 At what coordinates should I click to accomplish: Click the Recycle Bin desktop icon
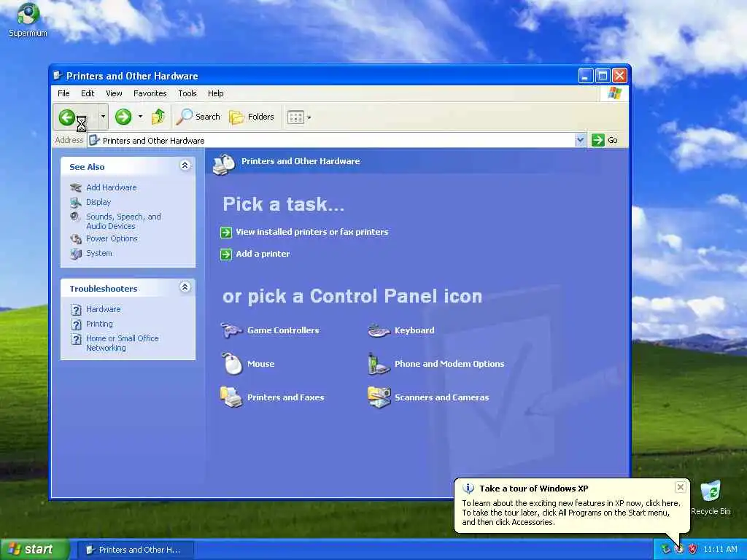coord(711,497)
